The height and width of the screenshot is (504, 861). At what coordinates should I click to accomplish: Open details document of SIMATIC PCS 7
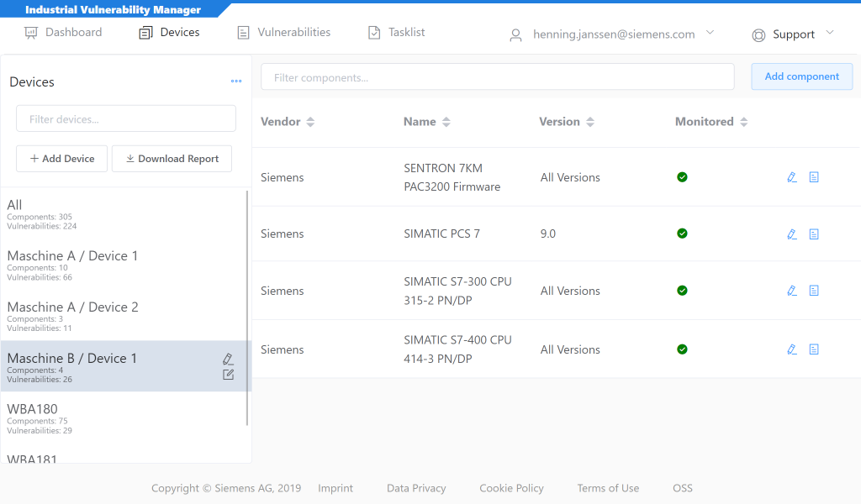[x=814, y=234]
